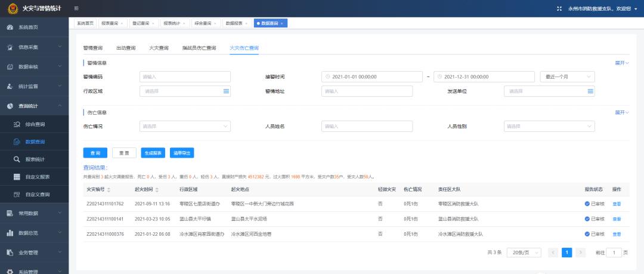Click the 前往 page number input
Screen dimensions: 644x274
point(614,253)
